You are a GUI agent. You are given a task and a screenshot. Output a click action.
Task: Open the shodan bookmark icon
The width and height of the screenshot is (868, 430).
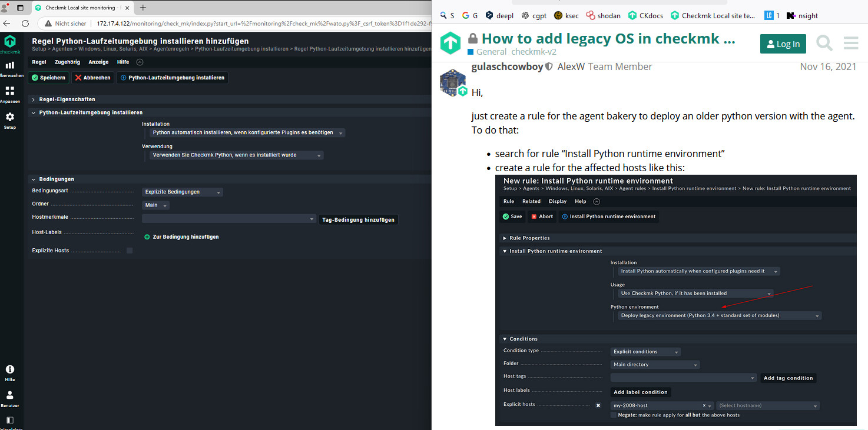(590, 15)
